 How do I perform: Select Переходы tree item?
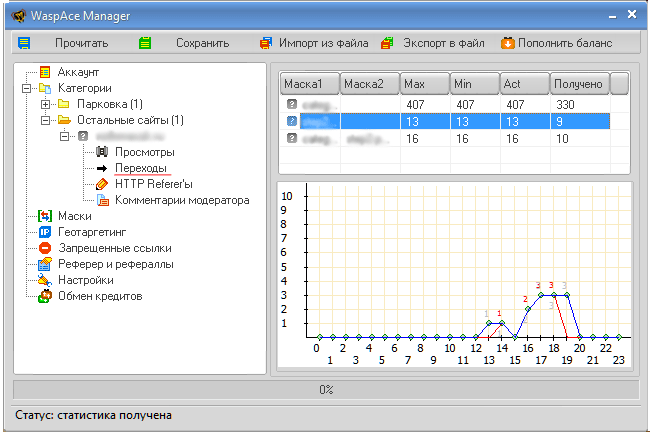pyautogui.click(x=141, y=168)
